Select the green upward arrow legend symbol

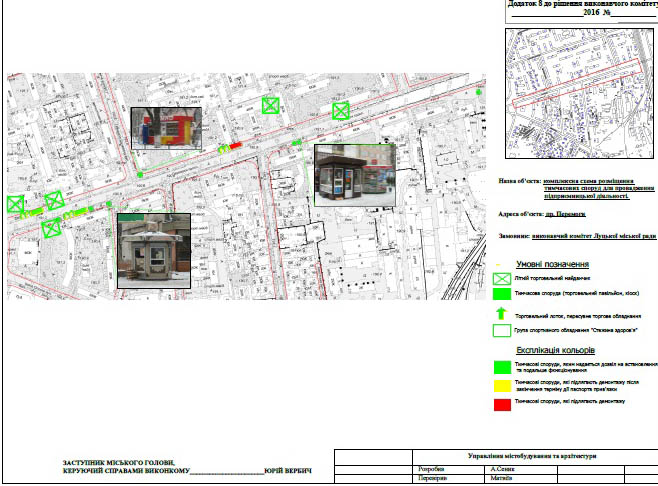click(500, 314)
